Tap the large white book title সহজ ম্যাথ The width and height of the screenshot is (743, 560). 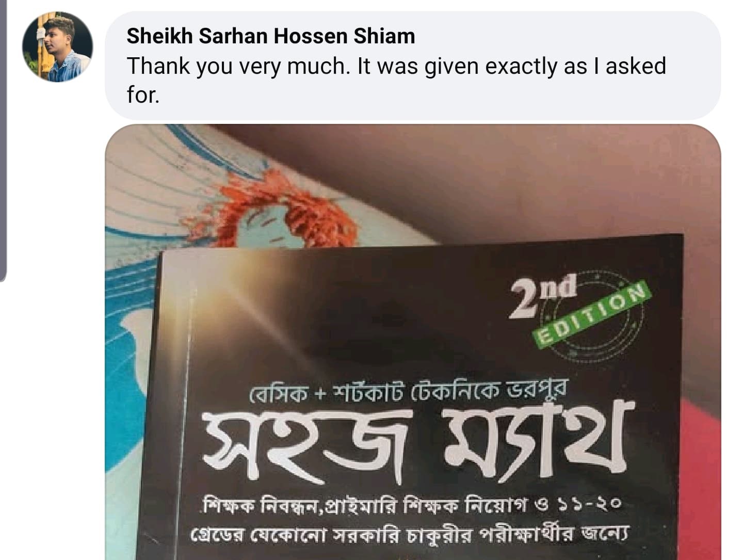point(415,441)
